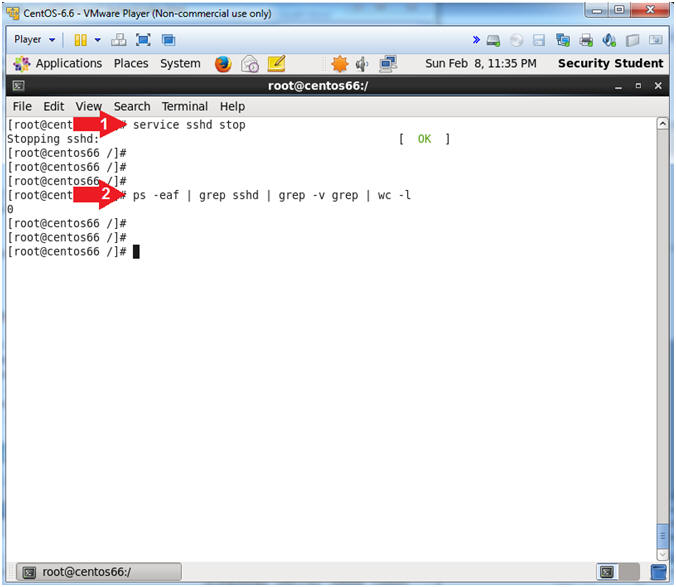The width and height of the screenshot is (676, 587).
Task: Click the '0' output line
Action: [x=10, y=209]
